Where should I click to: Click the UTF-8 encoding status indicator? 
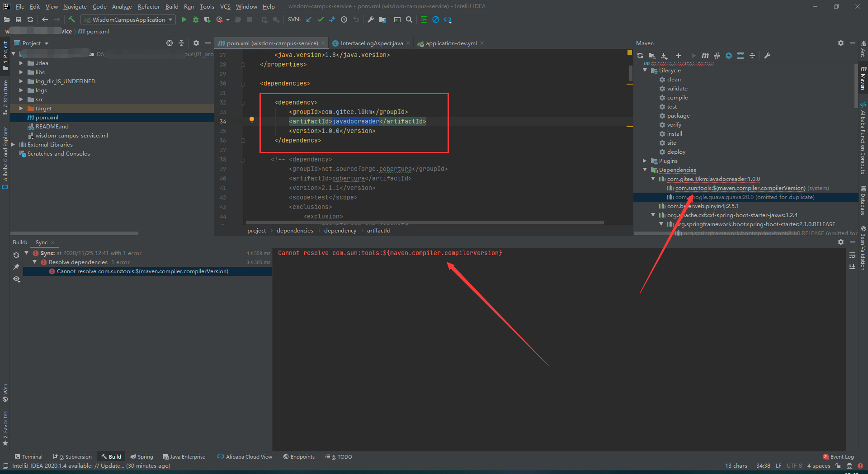[x=794, y=465]
